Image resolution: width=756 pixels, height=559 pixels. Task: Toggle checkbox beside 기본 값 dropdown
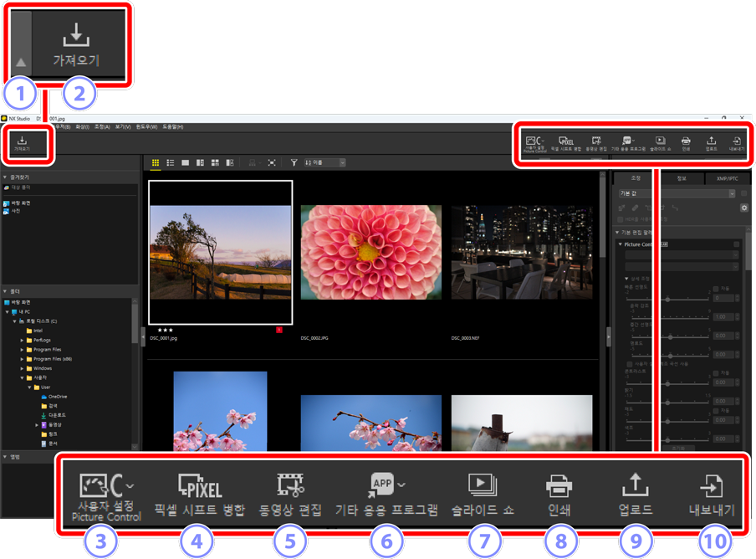click(x=743, y=193)
